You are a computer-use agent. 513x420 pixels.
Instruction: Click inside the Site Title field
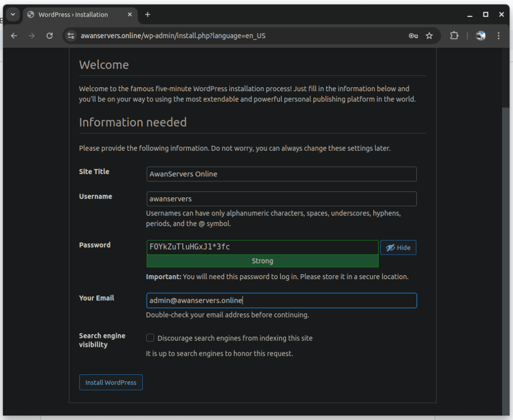pos(281,174)
